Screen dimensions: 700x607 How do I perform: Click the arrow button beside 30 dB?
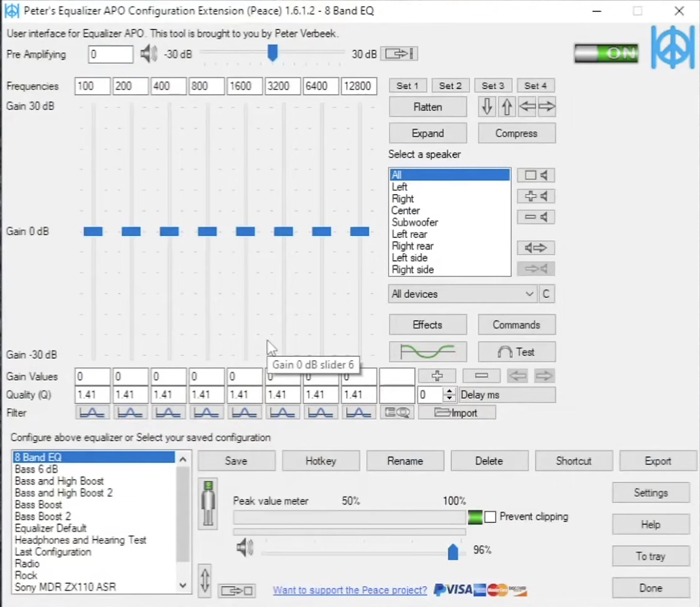[399, 54]
